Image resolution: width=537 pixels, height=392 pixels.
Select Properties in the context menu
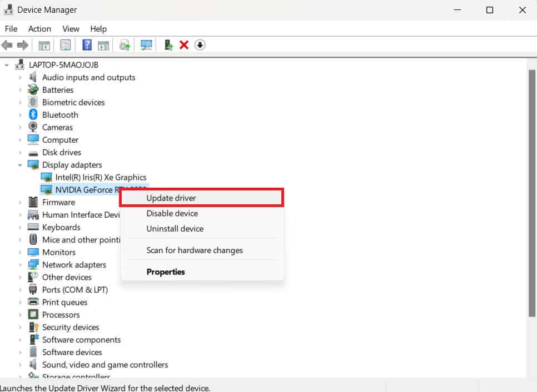166,272
